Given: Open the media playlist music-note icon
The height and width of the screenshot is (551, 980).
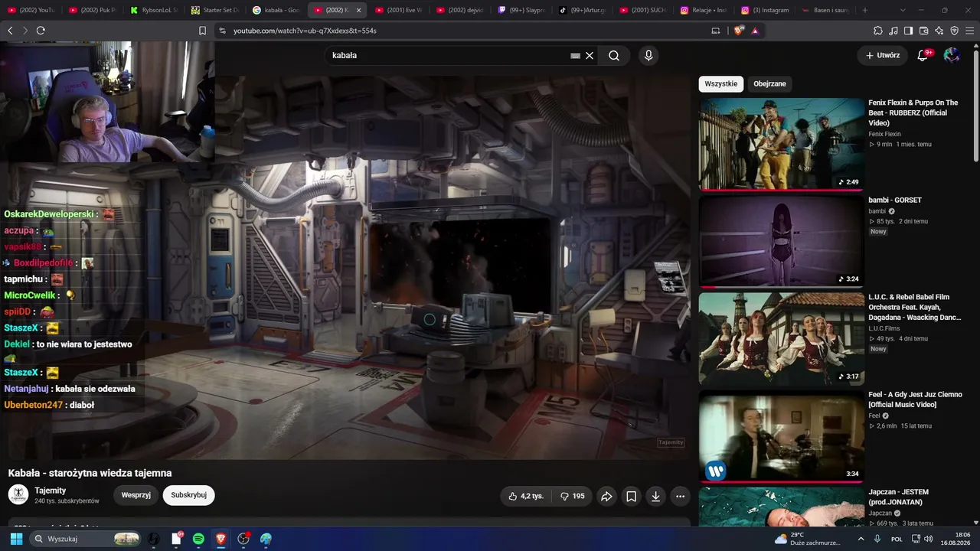Looking at the screenshot, I should pyautogui.click(x=893, y=31).
